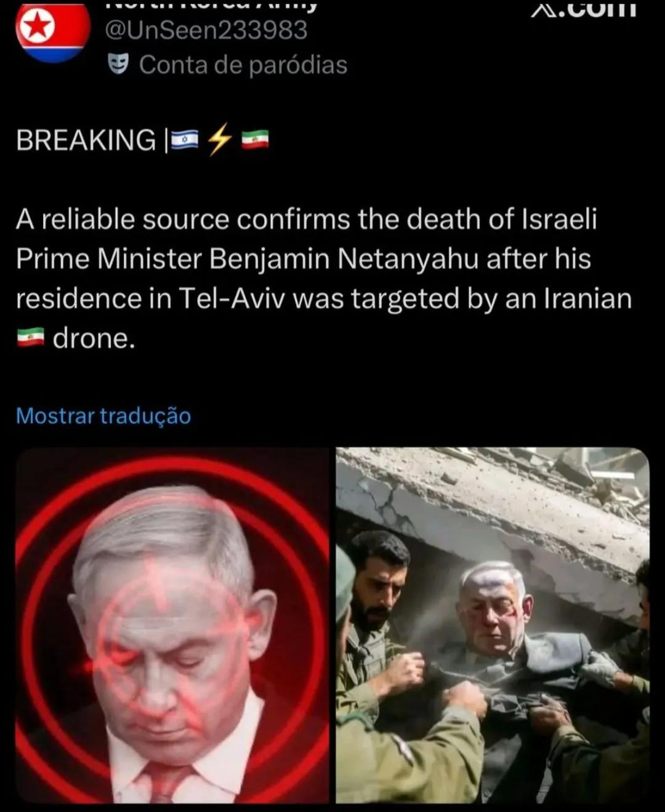Click the Conta de paródias label
The width and height of the screenshot is (665, 812).
pyautogui.click(x=243, y=64)
